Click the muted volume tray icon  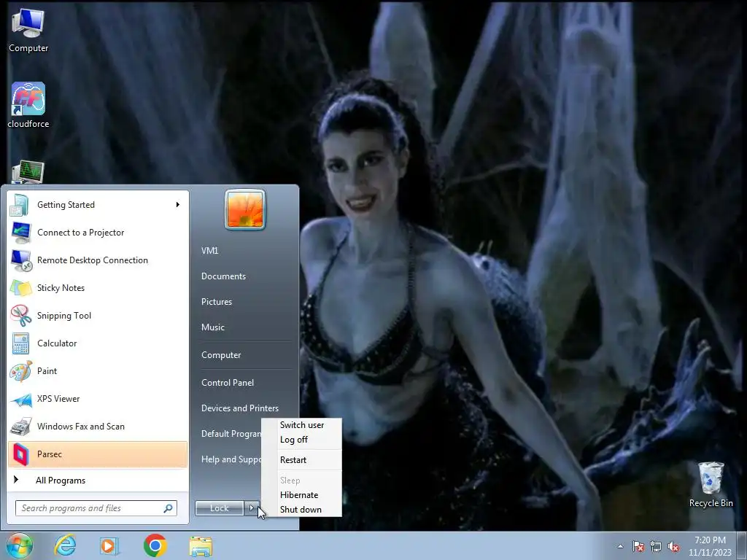pos(673,547)
